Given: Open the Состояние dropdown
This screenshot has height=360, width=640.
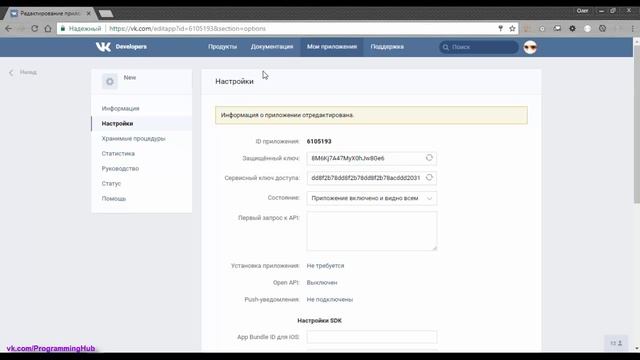Looking at the screenshot, I should (371, 198).
